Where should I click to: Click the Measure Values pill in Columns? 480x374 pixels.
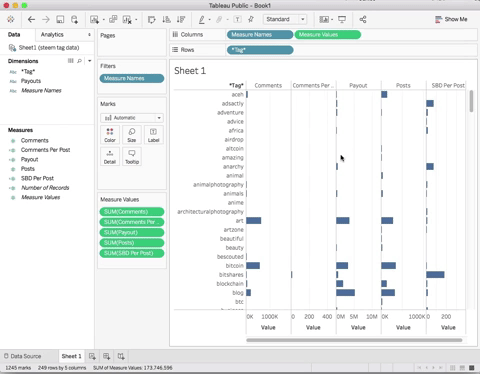tap(327, 35)
